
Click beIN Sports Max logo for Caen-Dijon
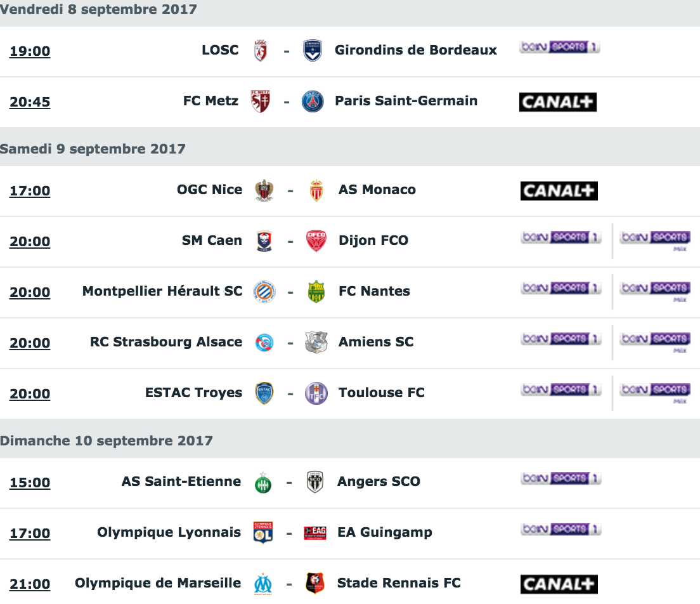coord(656,240)
